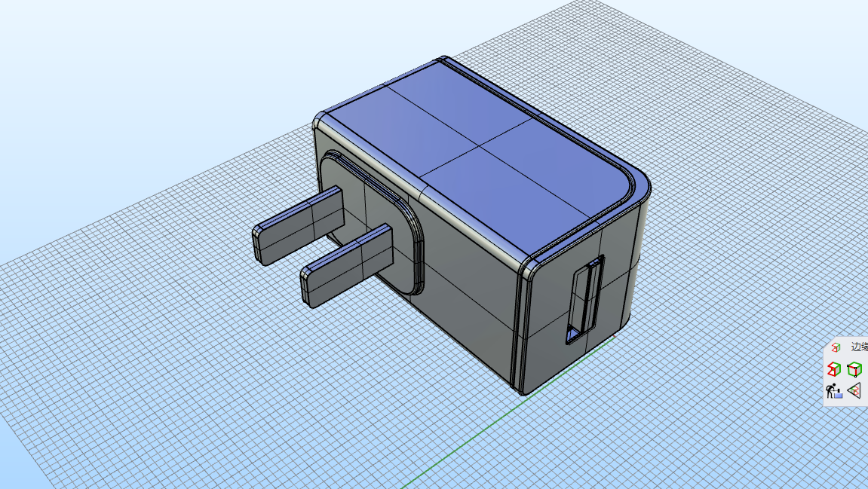Click the person hammering at anvil icon
This screenshot has height=489, width=868.
(x=833, y=390)
